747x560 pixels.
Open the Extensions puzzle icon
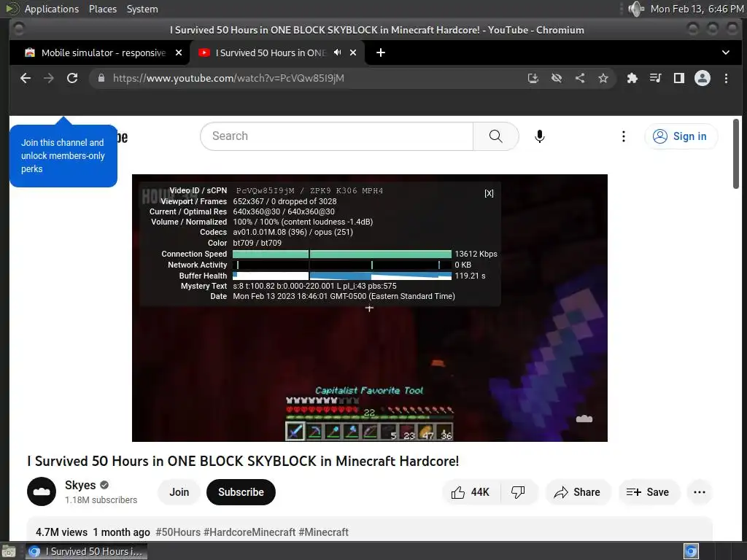[632, 78]
